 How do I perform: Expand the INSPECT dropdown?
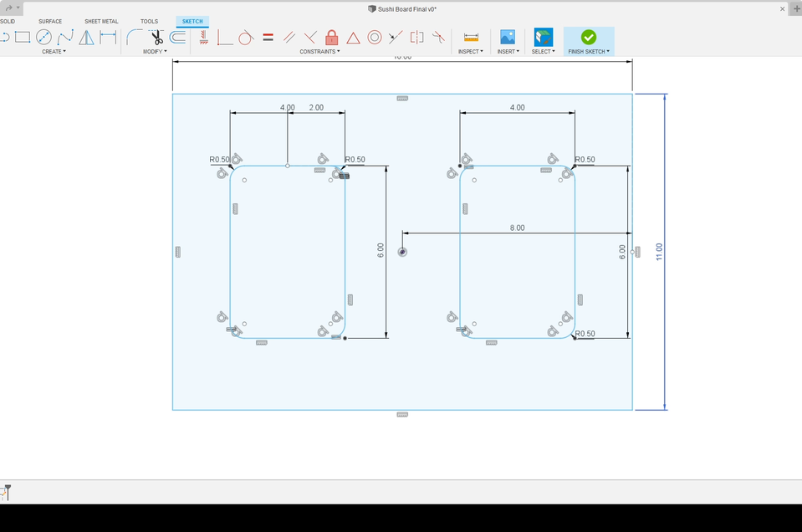tap(471, 52)
